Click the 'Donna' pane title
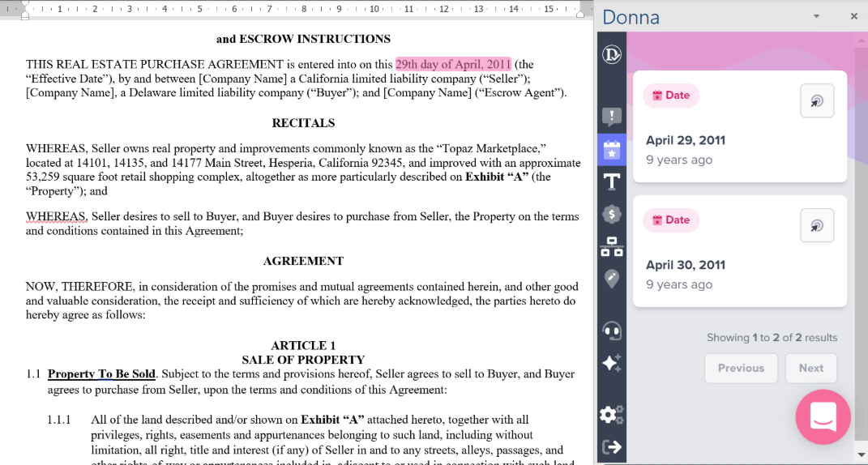 tap(631, 17)
